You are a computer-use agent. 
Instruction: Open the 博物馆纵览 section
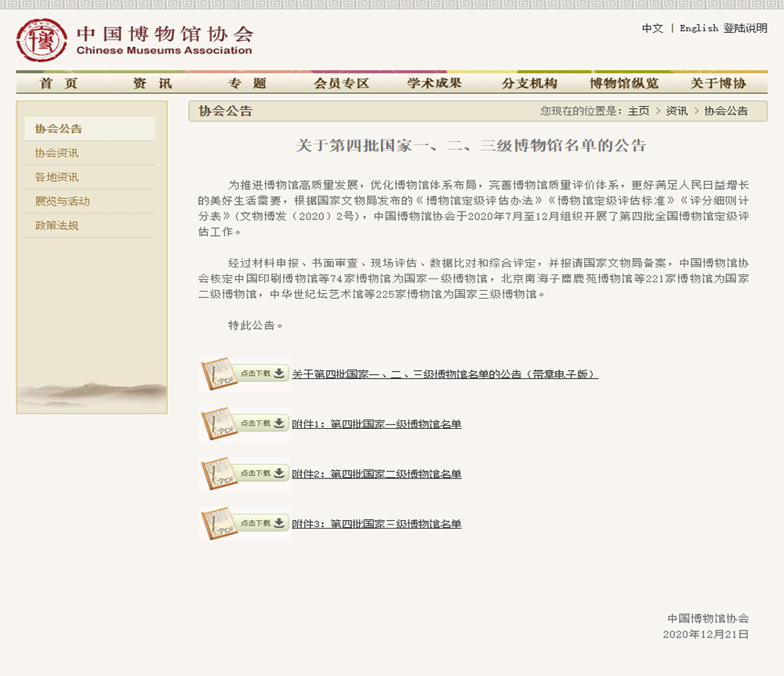click(619, 83)
